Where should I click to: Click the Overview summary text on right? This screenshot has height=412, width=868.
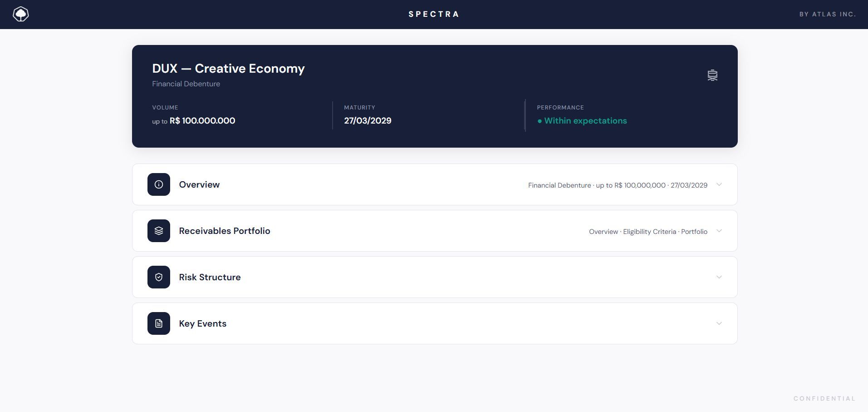pos(618,185)
